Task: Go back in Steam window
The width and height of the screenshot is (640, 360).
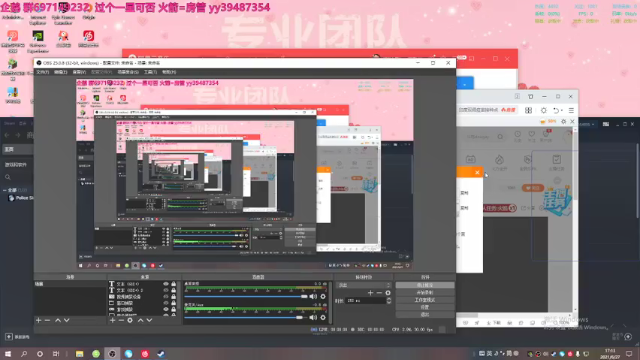Action: (x=7, y=135)
